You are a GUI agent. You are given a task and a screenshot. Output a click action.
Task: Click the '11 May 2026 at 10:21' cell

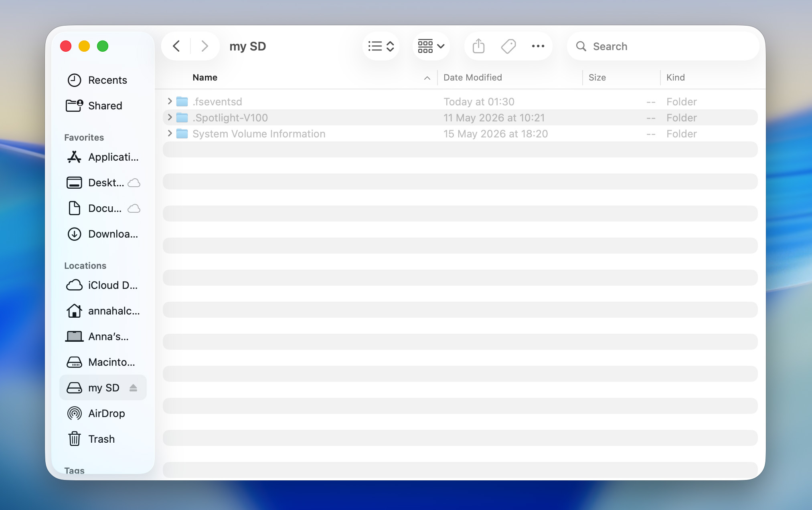494,118
